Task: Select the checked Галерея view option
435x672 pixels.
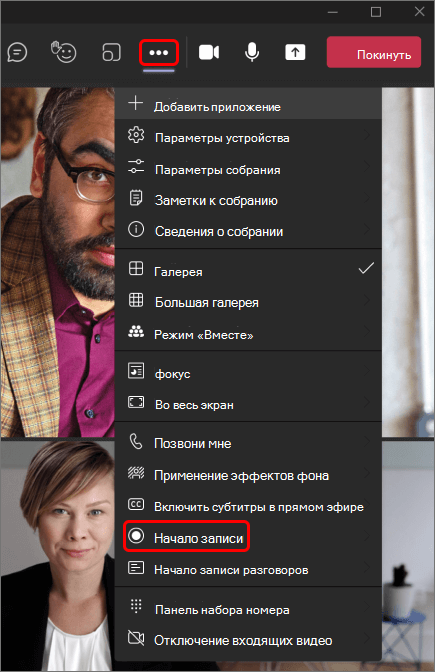Action: pos(248,271)
